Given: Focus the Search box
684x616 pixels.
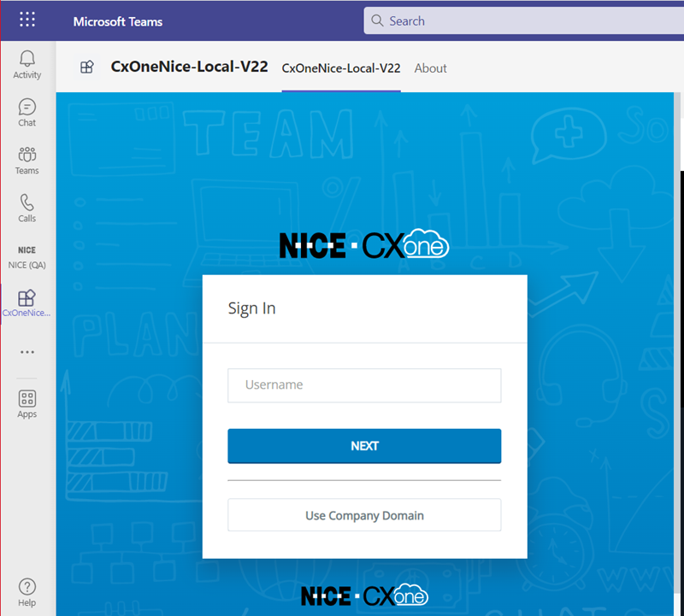Looking at the screenshot, I should (524, 21).
